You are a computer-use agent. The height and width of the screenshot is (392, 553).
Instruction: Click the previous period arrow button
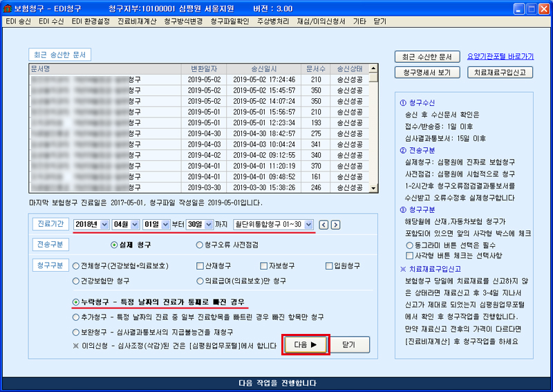pos(324,224)
